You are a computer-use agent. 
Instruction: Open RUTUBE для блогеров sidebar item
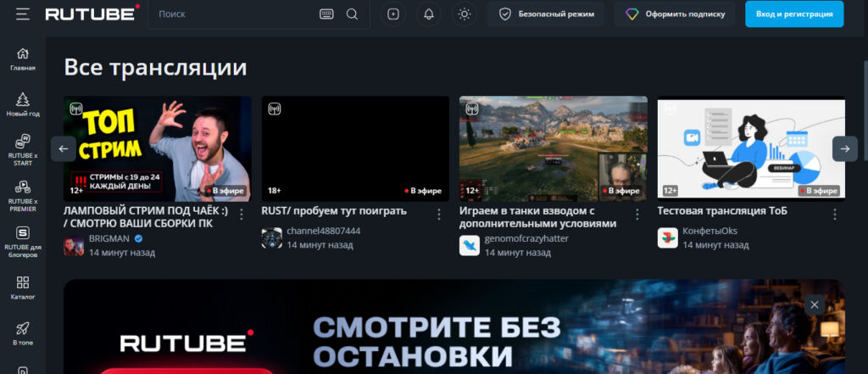pos(23,242)
